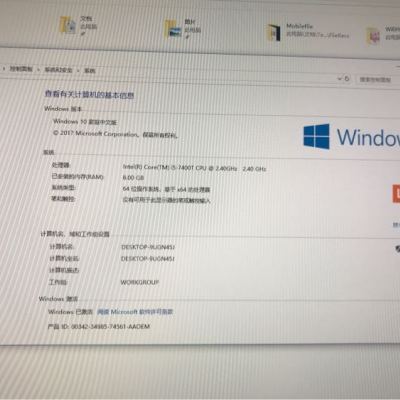The height and width of the screenshot is (400, 400).
Task: Open the Pictures quick access folder icon
Action: [173, 29]
